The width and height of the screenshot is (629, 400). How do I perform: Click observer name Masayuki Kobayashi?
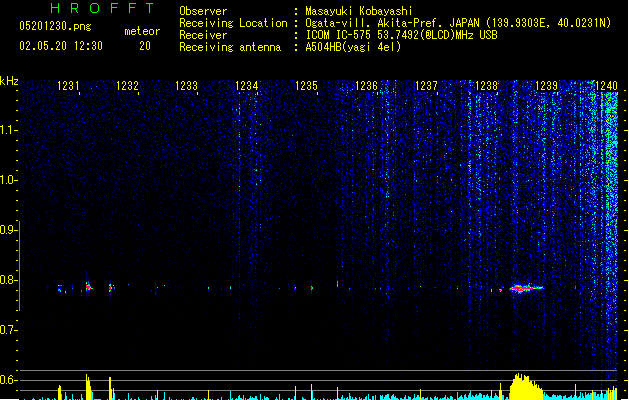pos(359,11)
